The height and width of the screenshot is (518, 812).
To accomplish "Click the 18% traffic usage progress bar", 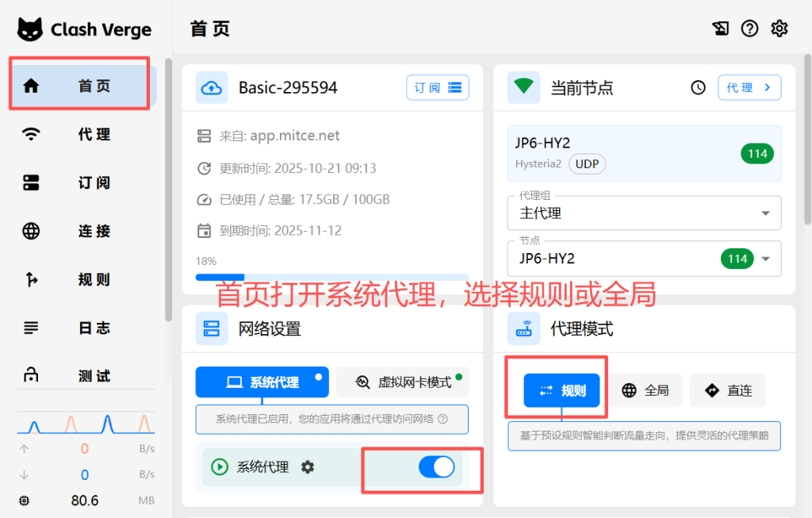I will [x=331, y=277].
